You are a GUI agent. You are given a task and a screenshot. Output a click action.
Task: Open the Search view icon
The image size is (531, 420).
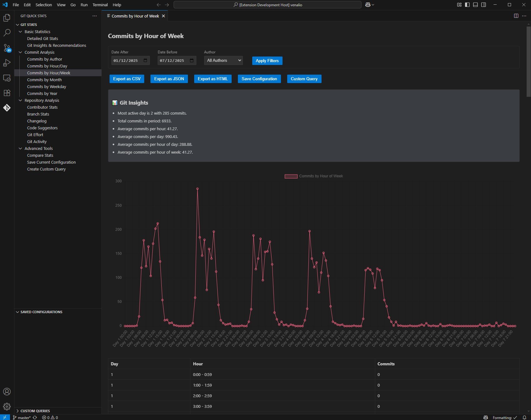[x=7, y=33]
